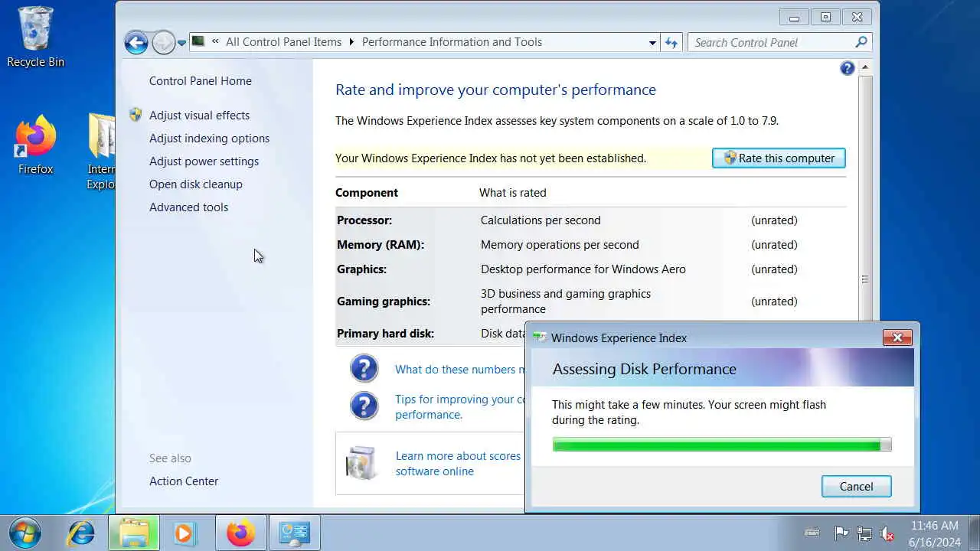This screenshot has height=551, width=980.
Task: Launch Windows Media Player from taskbar
Action: [185, 533]
